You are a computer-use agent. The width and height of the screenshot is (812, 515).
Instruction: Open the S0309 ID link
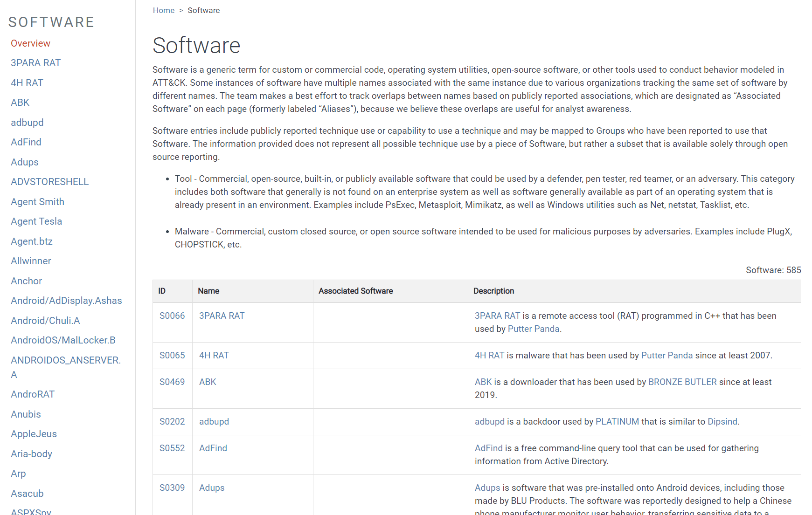click(x=172, y=488)
